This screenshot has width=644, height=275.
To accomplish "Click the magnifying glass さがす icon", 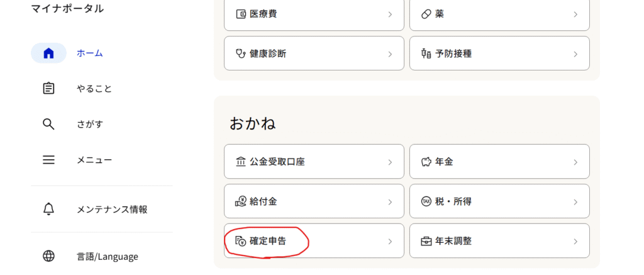I will pyautogui.click(x=48, y=124).
